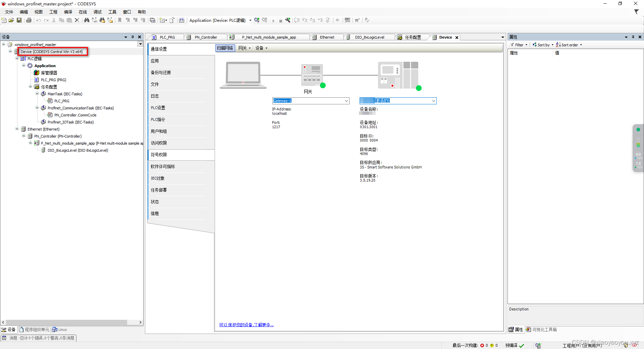
Task: Select the 应用 side tab
Action: point(181,61)
